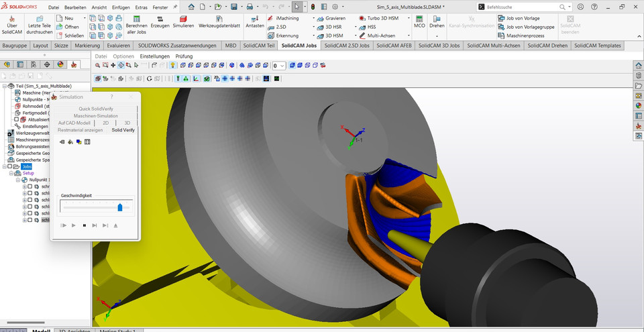Open the Einstellungen simulation menu
644x332 pixels.
coord(155,56)
